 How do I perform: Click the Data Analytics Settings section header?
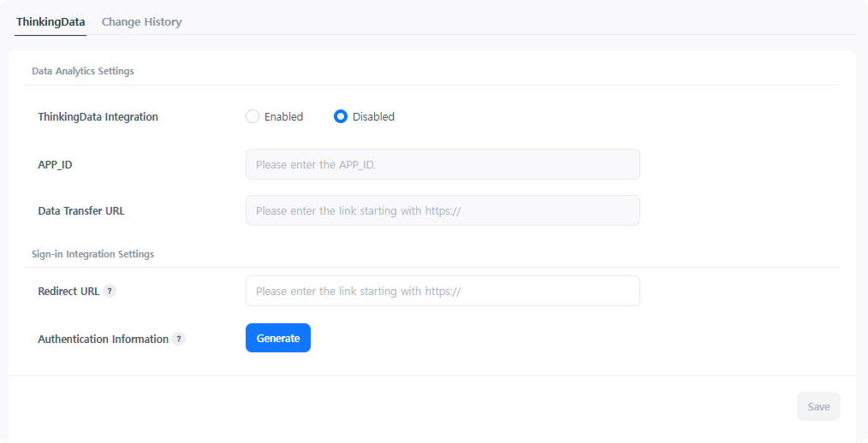(82, 71)
